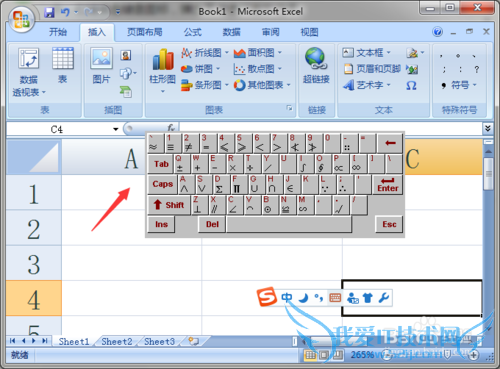The image size is (500, 369).
Task: Click Tab key on soft keyboard
Action: (161, 164)
